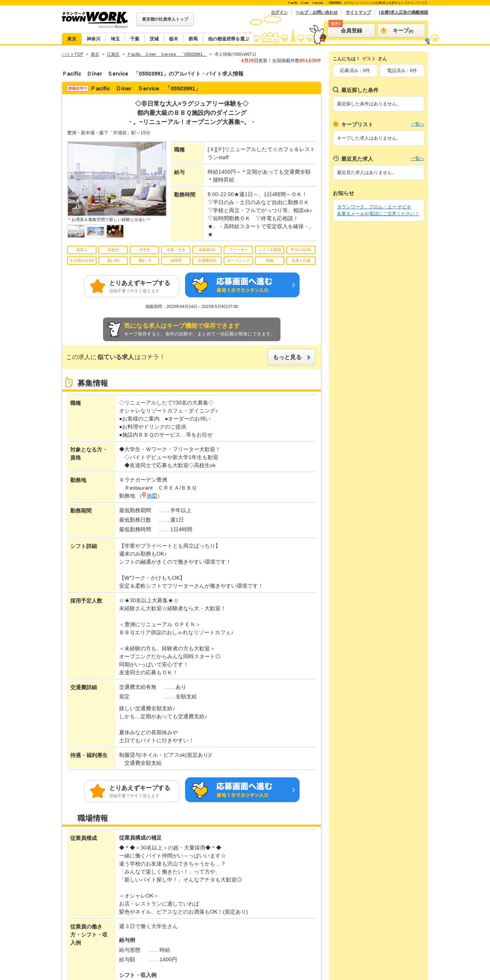Screen dimensions: 490x980
Task: Open 他の都道府県を選ぶ prefecture selector
Action: tap(229, 39)
